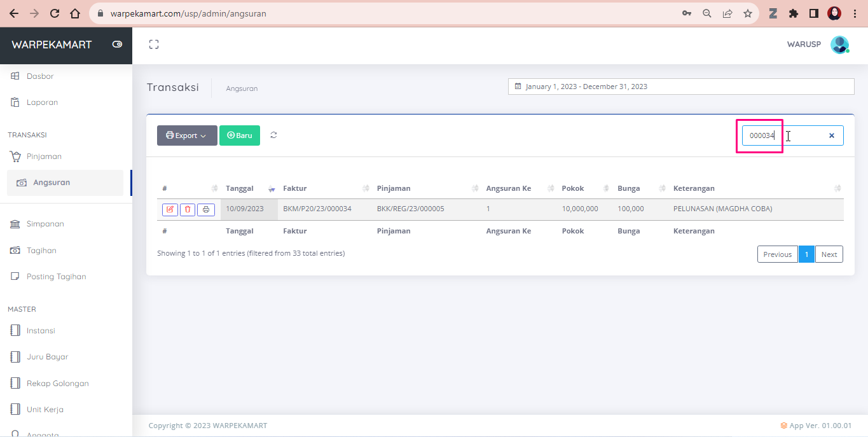Open the WARUSP user avatar menu
Image resolution: width=868 pixels, height=437 pixels.
[x=840, y=45]
